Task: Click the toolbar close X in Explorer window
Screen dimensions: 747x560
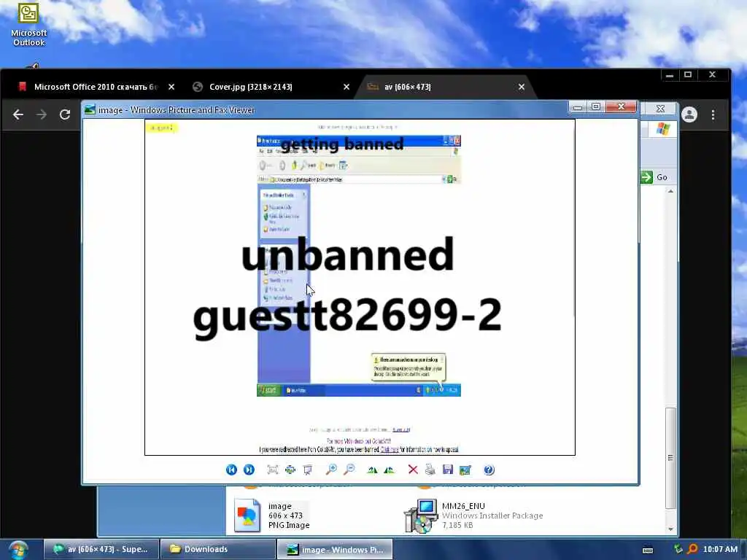Action: tap(660, 109)
